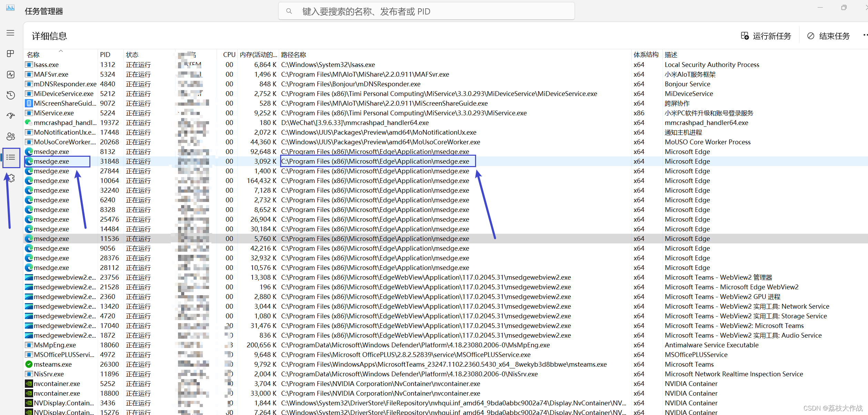Select the Details page list icon
This screenshot has height=415, width=868.
[x=11, y=157]
